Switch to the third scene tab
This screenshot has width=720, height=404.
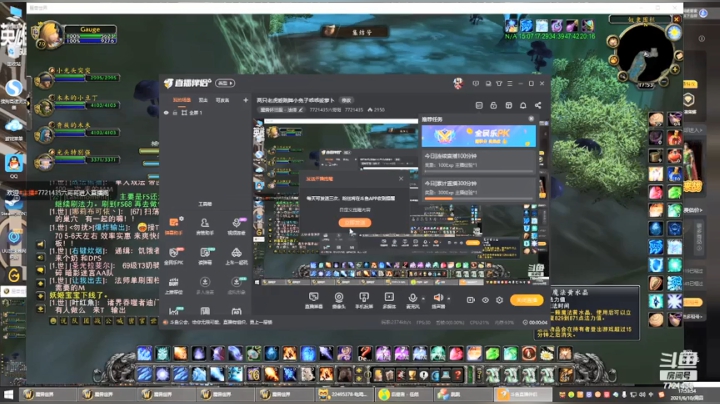pos(222,100)
